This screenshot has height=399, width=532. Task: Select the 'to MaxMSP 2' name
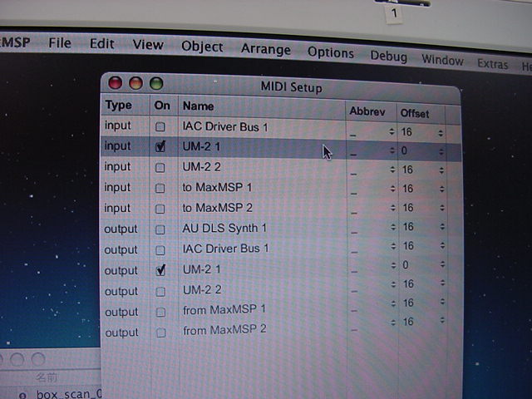pyautogui.click(x=217, y=208)
